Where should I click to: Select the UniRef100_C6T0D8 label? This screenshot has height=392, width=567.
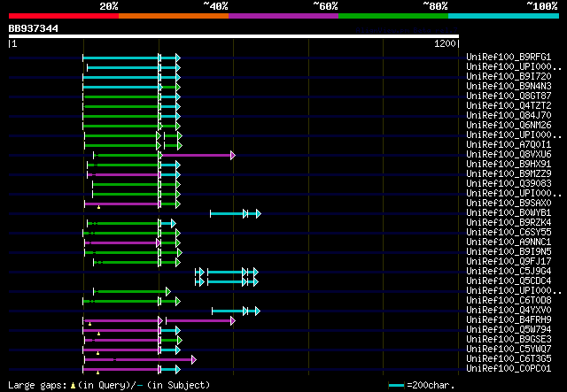(x=509, y=301)
